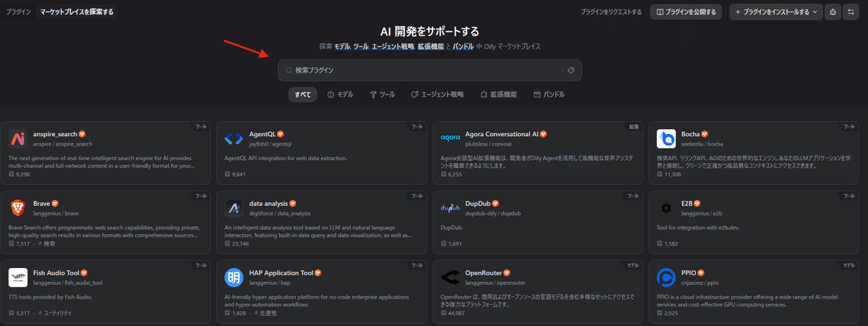Open plugin preferences sliders icon
This screenshot has height=326, width=868.
click(x=851, y=12)
